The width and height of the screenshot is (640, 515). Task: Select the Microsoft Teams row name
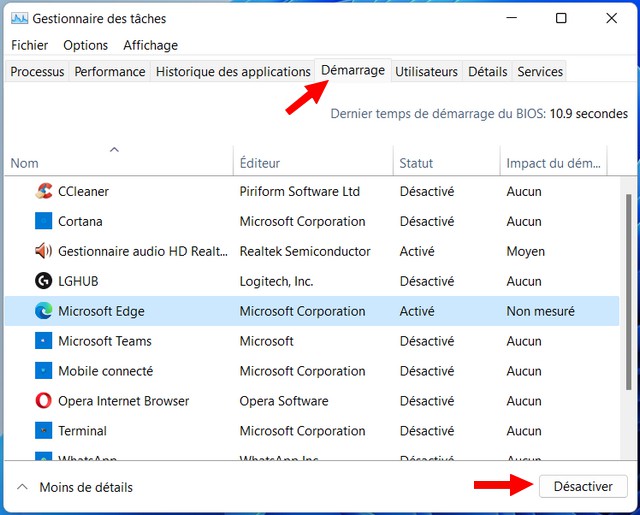(105, 341)
